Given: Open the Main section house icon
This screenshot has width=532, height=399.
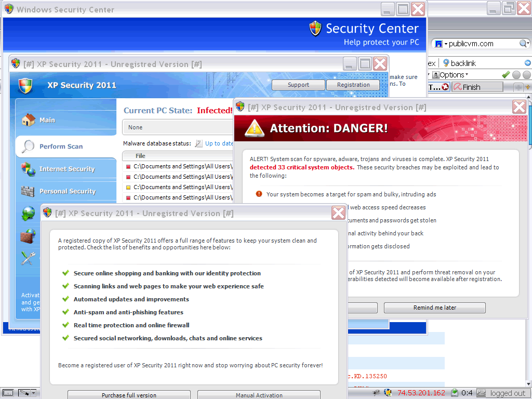Looking at the screenshot, I should (x=29, y=120).
